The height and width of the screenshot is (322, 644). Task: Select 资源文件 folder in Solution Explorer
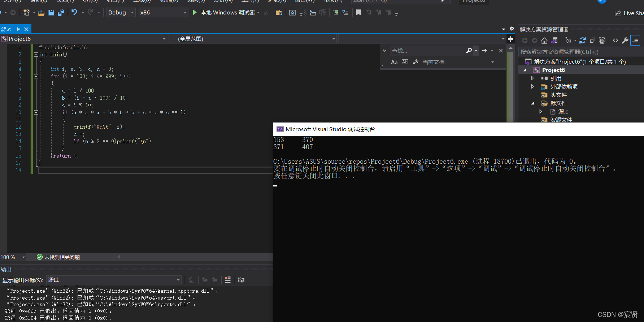click(561, 120)
